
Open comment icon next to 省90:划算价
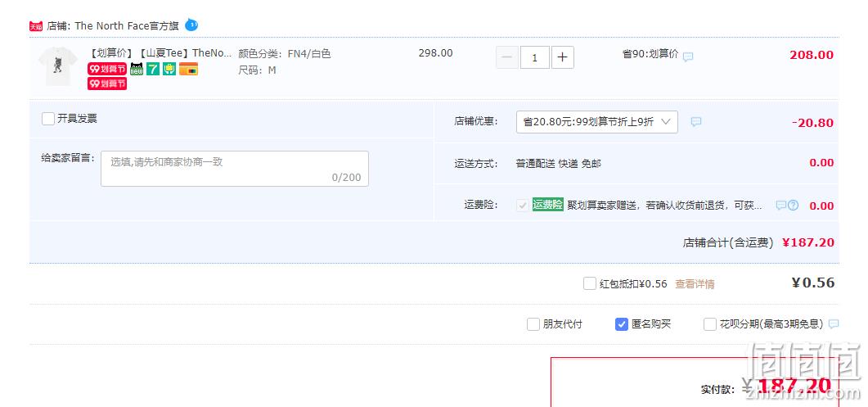687,57
